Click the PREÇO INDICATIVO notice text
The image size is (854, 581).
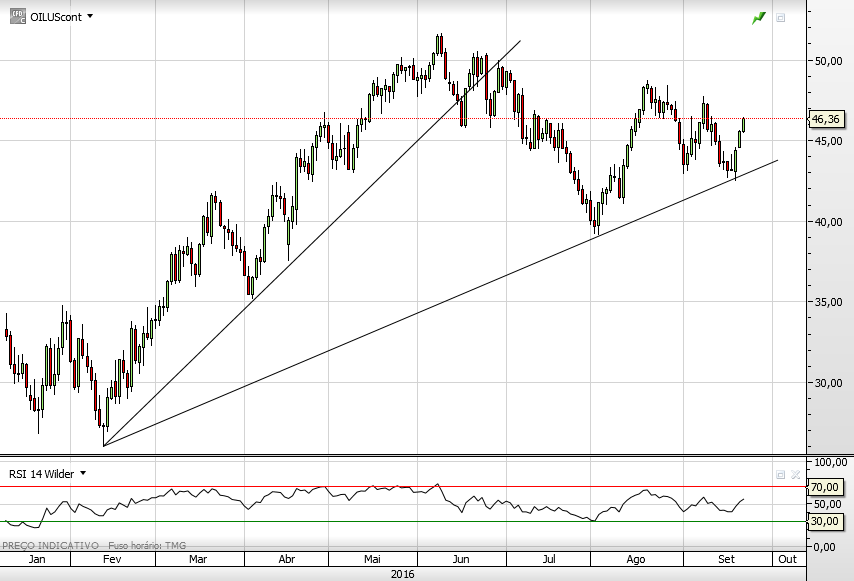coord(51,545)
